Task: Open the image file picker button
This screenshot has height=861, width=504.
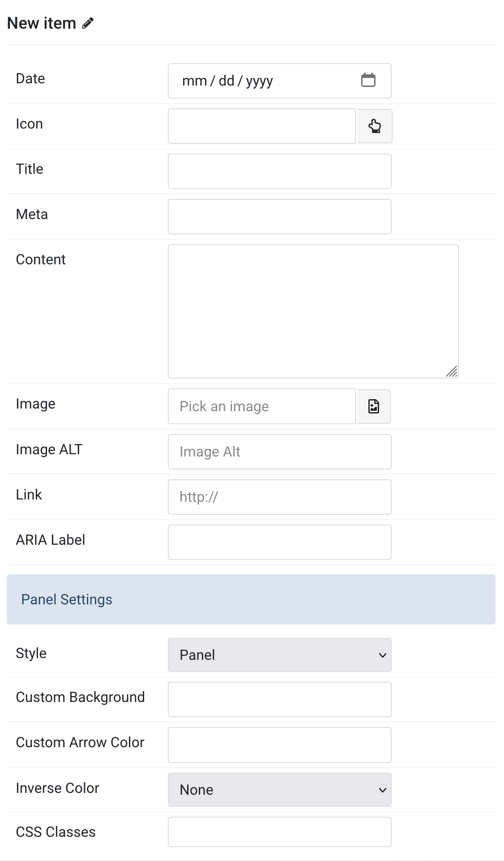Action: pyautogui.click(x=374, y=406)
